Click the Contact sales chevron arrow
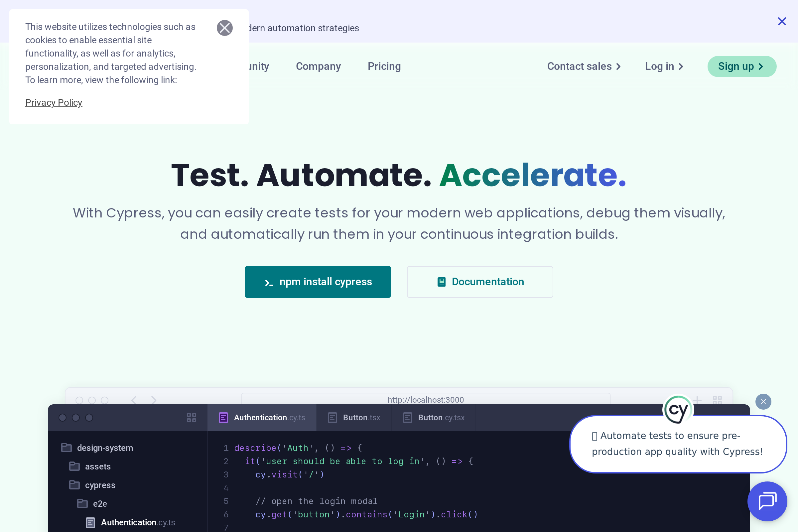This screenshot has height=532, width=798. tap(618, 66)
